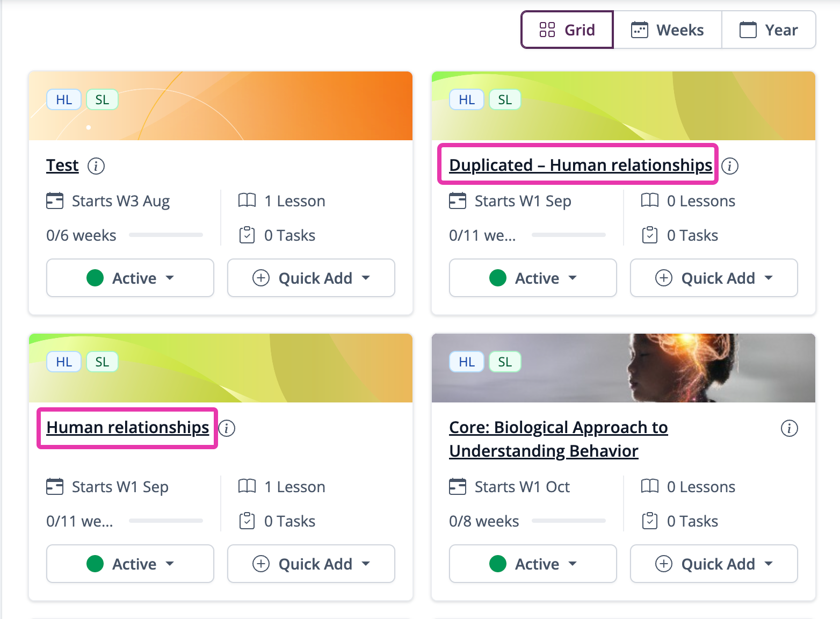Viewport: 840px width, 619px height.
Task: Select HL tag on Test card
Action: pyautogui.click(x=64, y=99)
